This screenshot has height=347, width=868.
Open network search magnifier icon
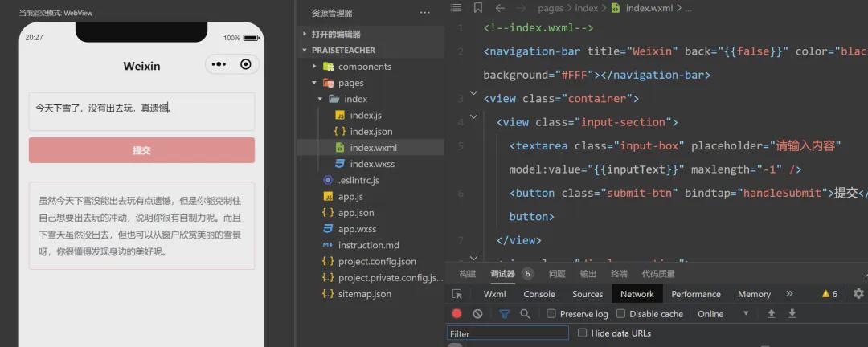(x=525, y=314)
